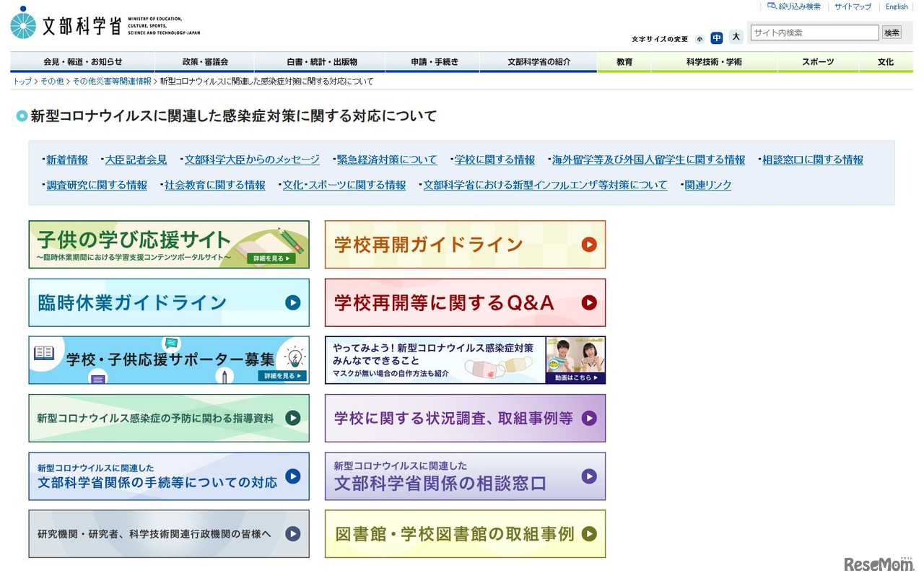
Task: Open the 新着情報 link
Action: click(x=66, y=160)
